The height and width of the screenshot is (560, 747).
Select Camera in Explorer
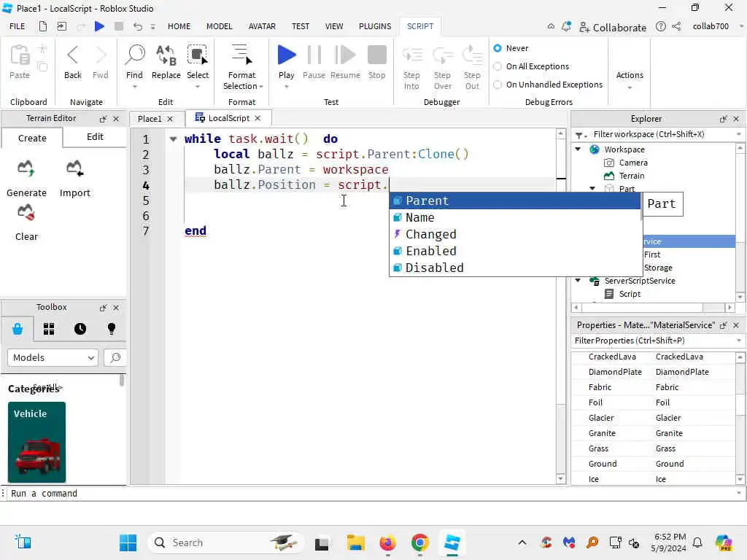[632, 163]
